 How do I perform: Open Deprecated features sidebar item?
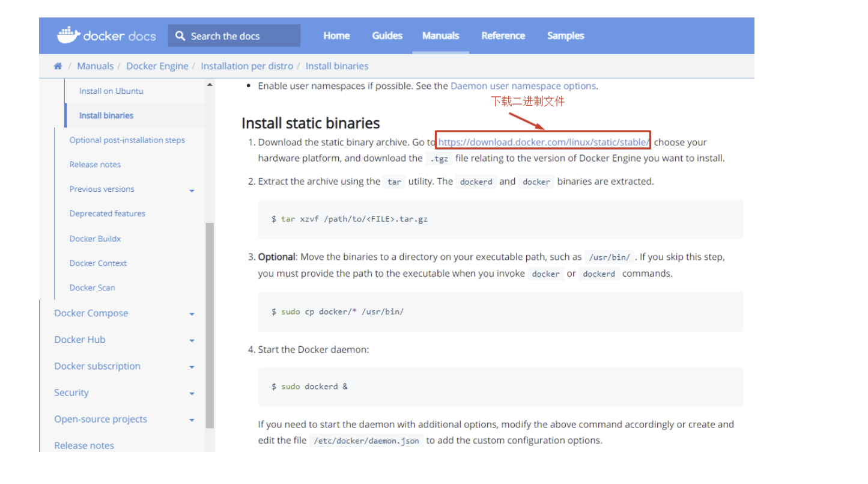(107, 213)
